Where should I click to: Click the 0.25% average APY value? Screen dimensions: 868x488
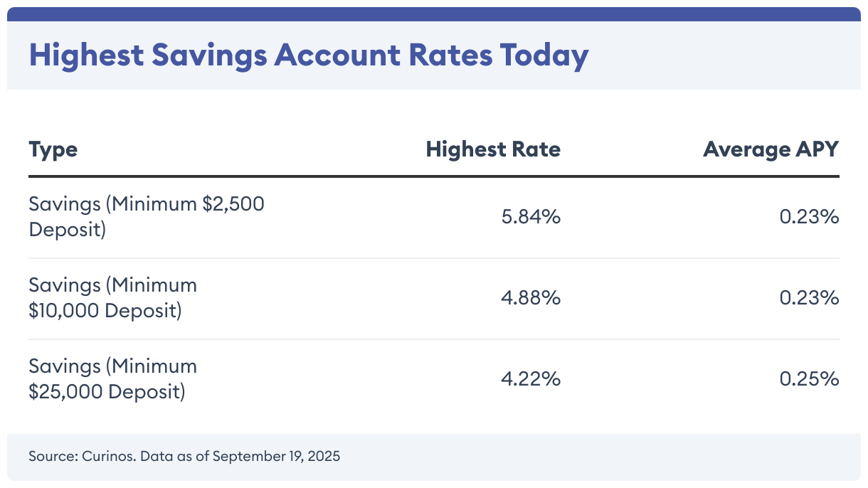pos(810,379)
